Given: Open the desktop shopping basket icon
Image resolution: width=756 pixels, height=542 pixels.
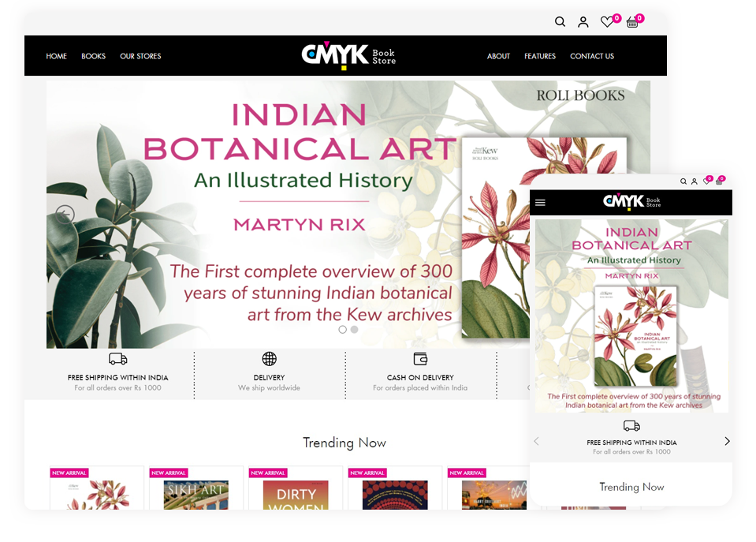Looking at the screenshot, I should tap(631, 22).
